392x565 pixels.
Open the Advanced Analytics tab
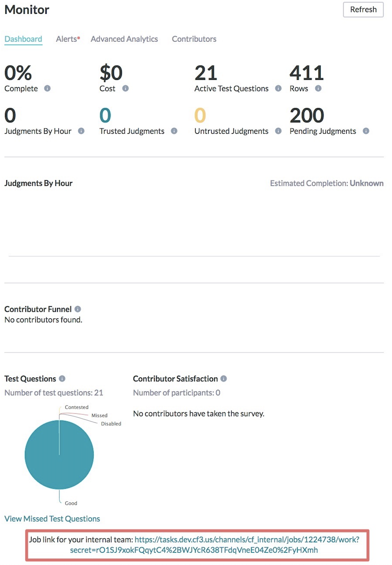pyautogui.click(x=124, y=39)
